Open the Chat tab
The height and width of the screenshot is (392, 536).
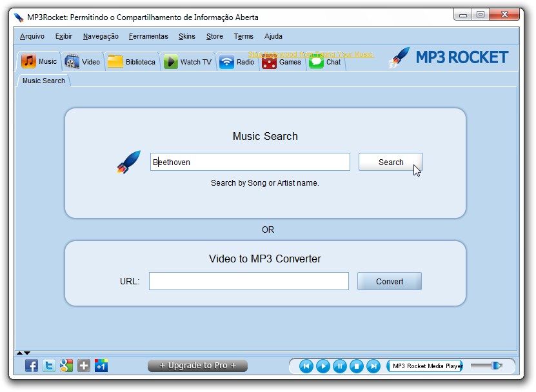pyautogui.click(x=325, y=62)
